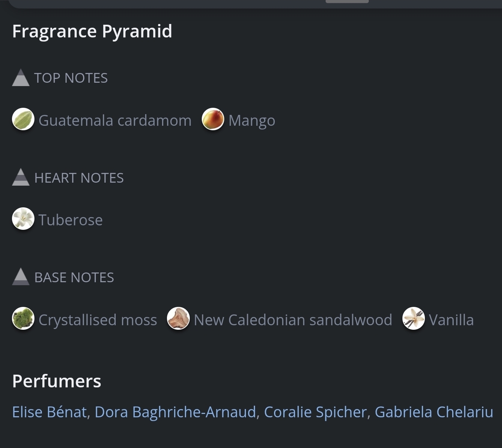Click the Fragrance Pyramid heading
502x448 pixels.
(x=92, y=31)
